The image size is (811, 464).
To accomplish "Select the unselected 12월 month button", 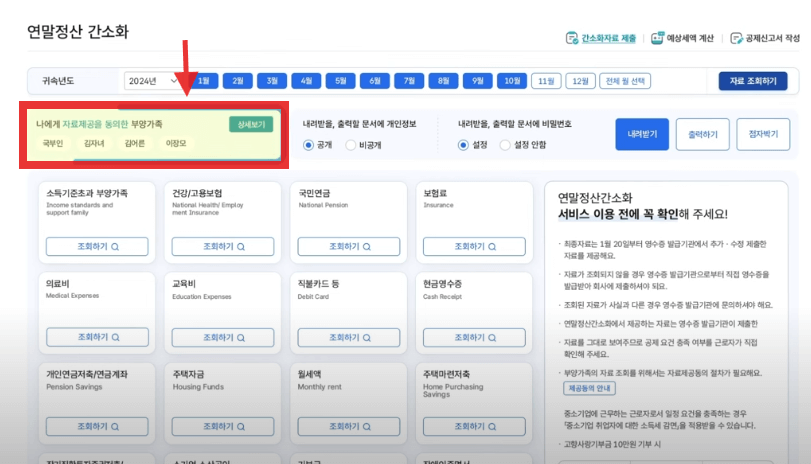I will click(x=580, y=81).
